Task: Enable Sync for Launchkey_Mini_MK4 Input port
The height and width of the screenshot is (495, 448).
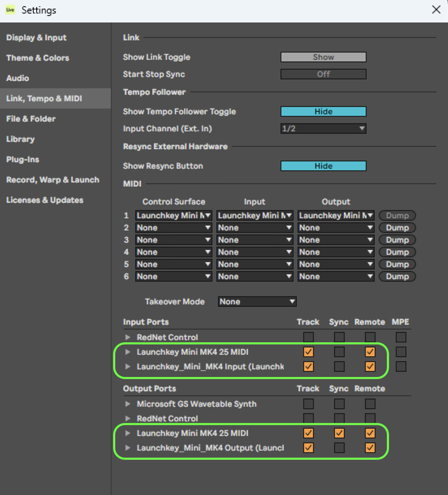Action: pos(339,367)
